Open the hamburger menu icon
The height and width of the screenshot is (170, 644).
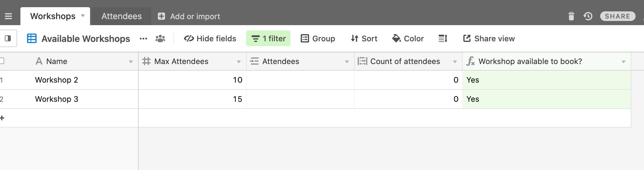pyautogui.click(x=8, y=16)
